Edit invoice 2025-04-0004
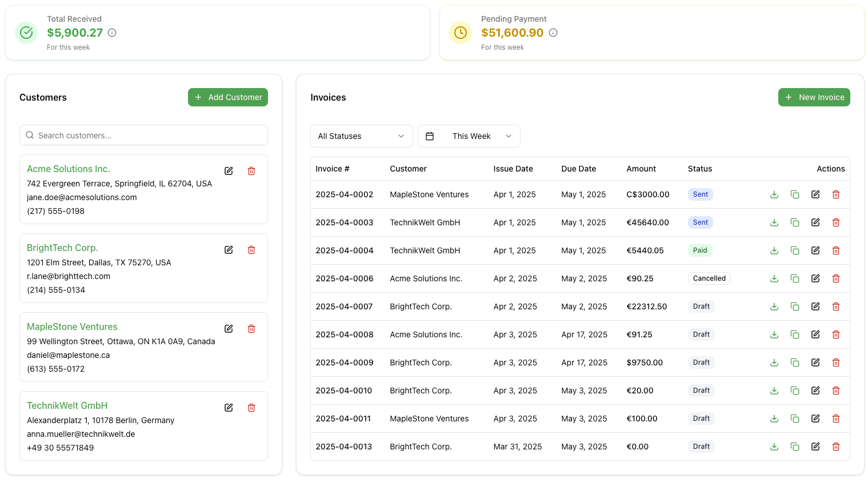The height and width of the screenshot is (482, 868). point(815,250)
